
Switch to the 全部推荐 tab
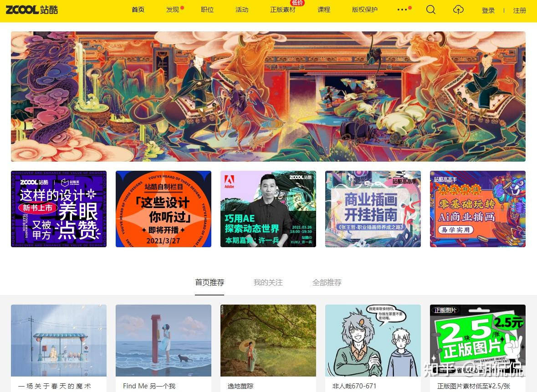327,282
